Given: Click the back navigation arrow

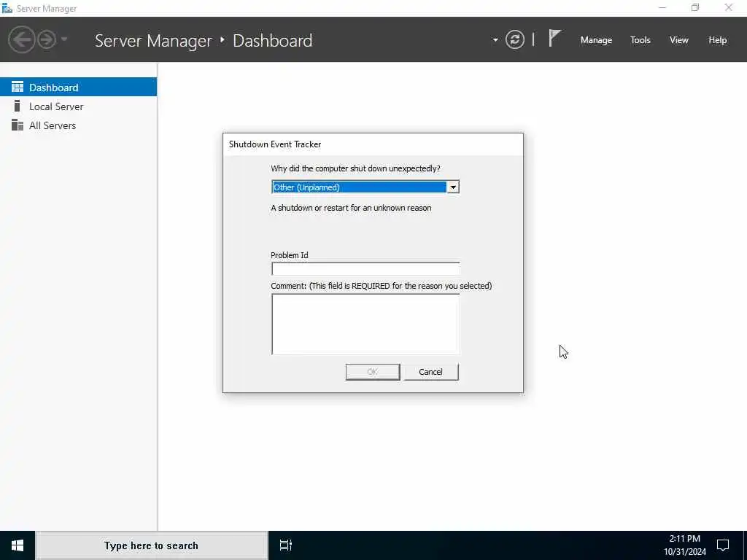Looking at the screenshot, I should point(21,39).
